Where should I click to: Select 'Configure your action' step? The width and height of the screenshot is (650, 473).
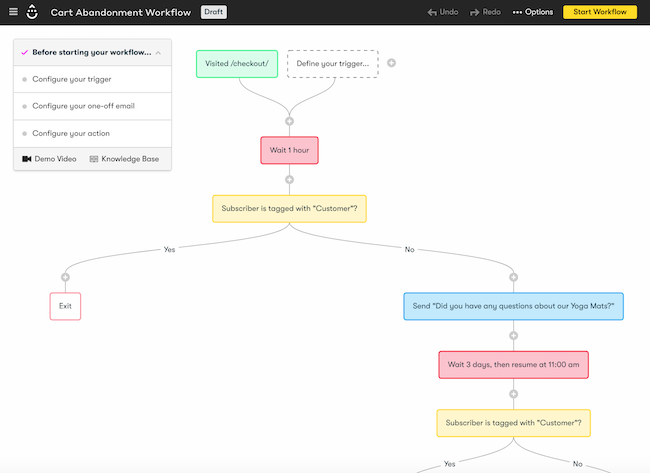click(x=92, y=133)
